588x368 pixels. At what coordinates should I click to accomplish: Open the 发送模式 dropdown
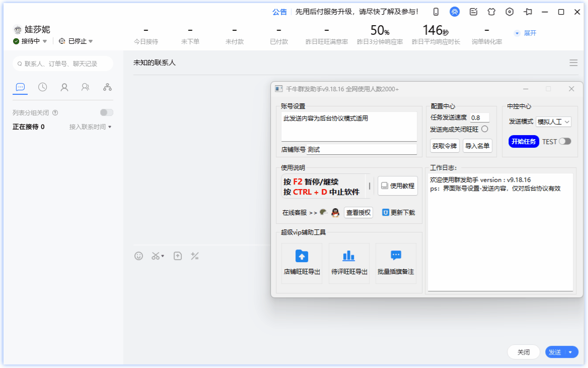click(x=553, y=122)
